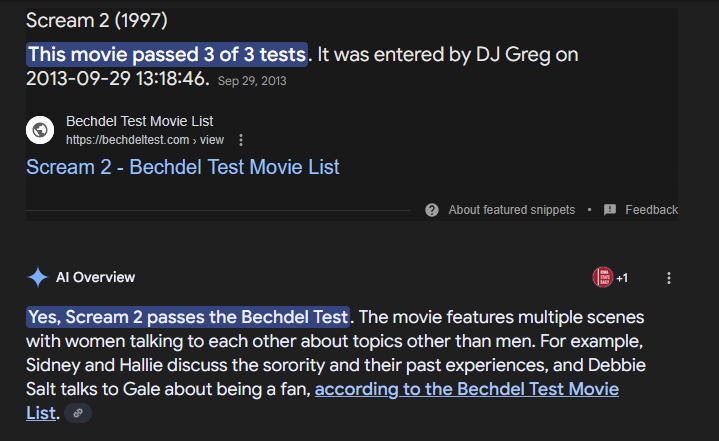
Task: Open the Iowa State Daily source icon
Action: tap(603, 277)
